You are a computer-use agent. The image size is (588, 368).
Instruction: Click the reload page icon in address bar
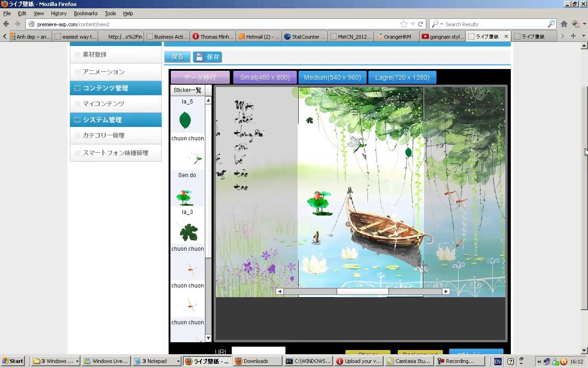tap(421, 24)
